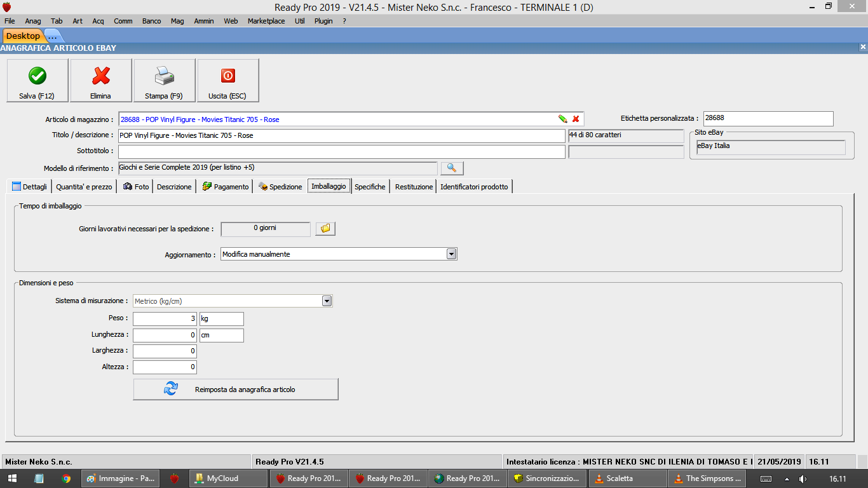Image resolution: width=868 pixels, height=488 pixels.
Task: Switch to the Quantita' e prezzo tab
Action: [84, 187]
